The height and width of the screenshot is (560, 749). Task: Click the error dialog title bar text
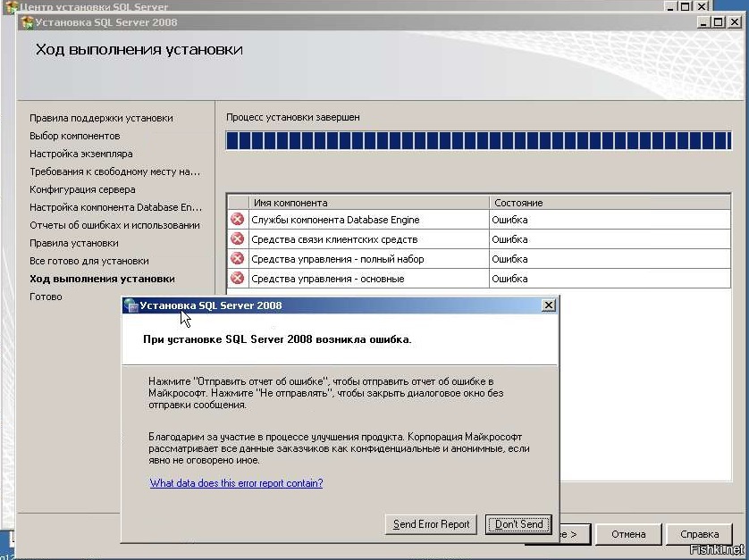pos(211,305)
